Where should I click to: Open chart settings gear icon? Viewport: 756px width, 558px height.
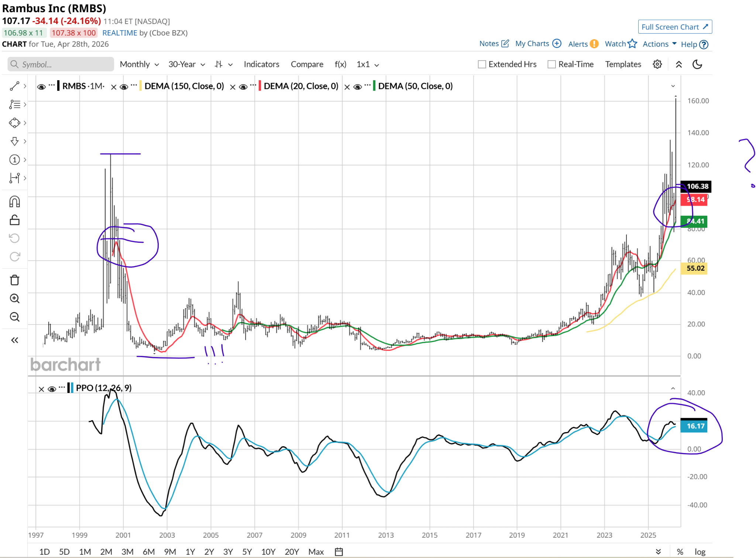pyautogui.click(x=657, y=64)
